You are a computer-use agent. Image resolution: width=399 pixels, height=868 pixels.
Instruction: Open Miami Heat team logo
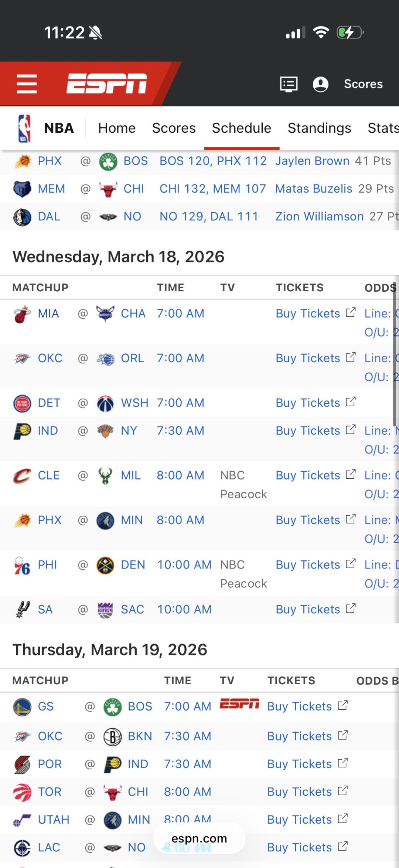click(22, 314)
